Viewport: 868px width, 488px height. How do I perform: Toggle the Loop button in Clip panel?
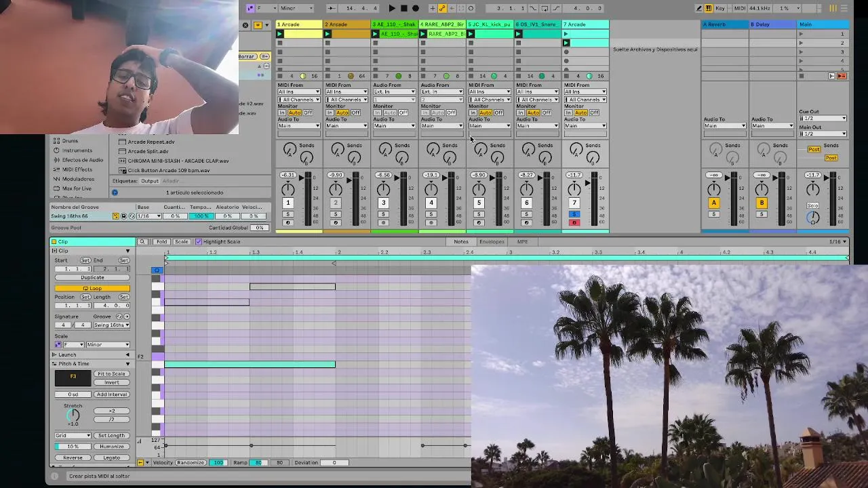pos(92,289)
